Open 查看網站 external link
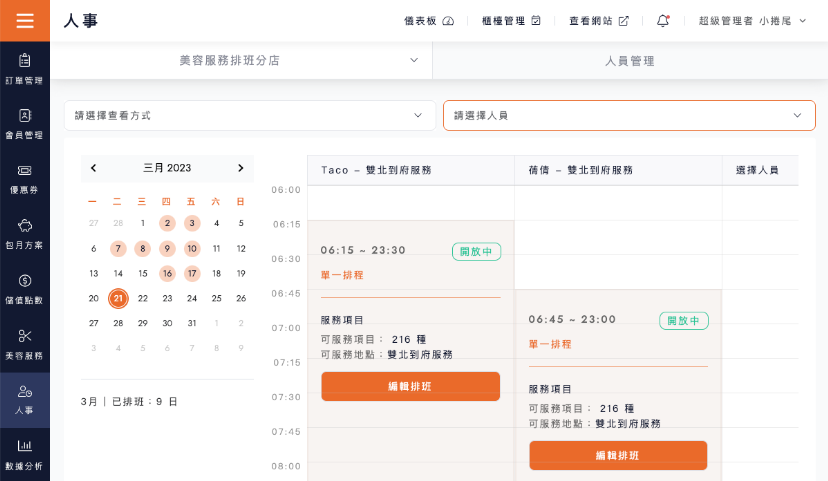The image size is (828, 481). 599,21
